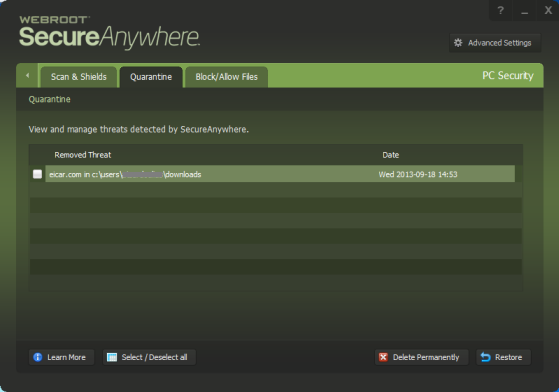Switch to the Scan & Shields tab

[79, 77]
